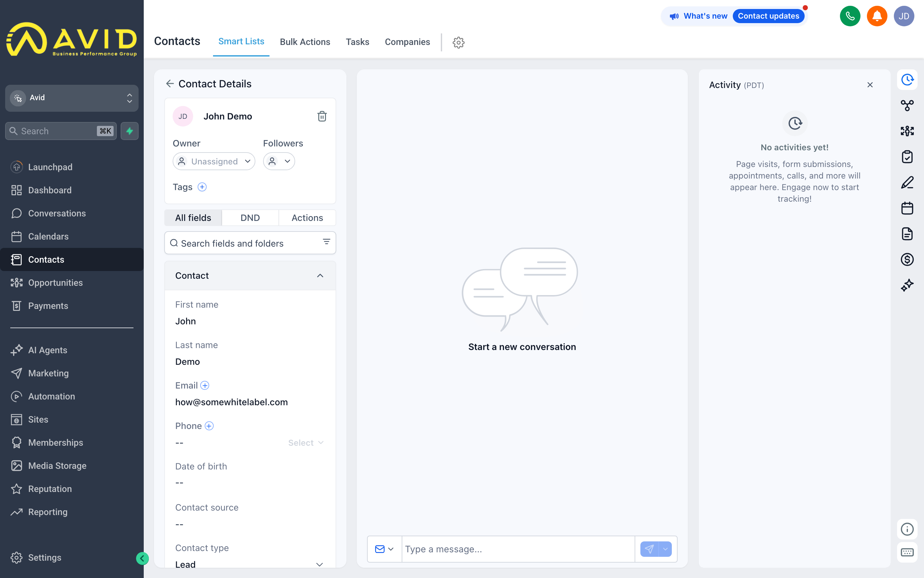Open Activity clock icon in right rail
Image resolution: width=924 pixels, height=578 pixels.
coord(907,80)
